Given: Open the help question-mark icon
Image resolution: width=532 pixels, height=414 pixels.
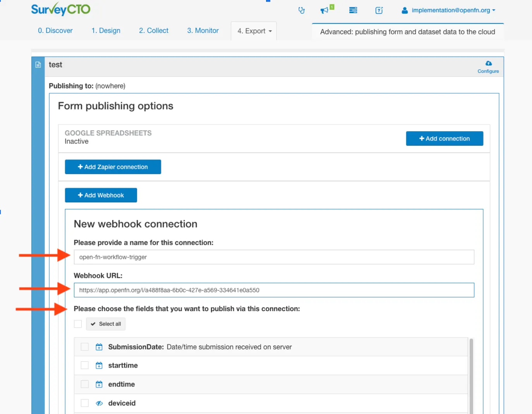Looking at the screenshot, I should [379, 10].
